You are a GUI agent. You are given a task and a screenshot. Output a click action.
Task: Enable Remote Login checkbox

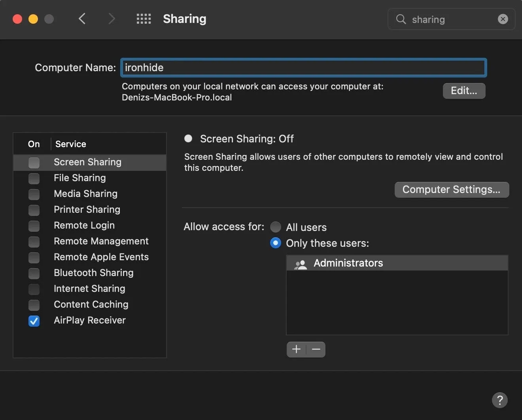(x=34, y=226)
